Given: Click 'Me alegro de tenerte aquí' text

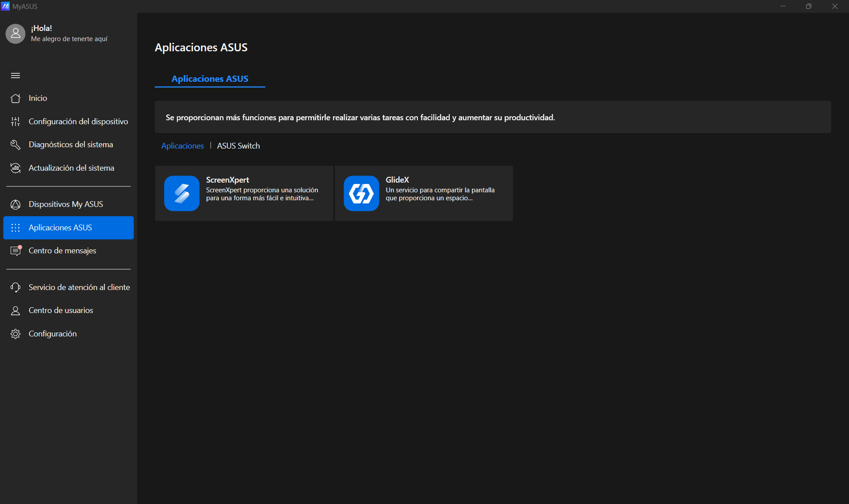Looking at the screenshot, I should (x=69, y=39).
